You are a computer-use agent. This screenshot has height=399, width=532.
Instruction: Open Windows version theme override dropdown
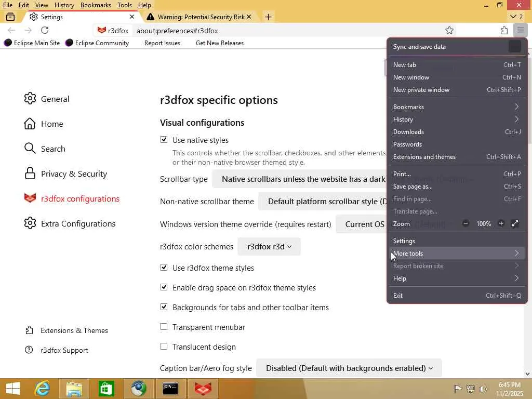[362, 224]
